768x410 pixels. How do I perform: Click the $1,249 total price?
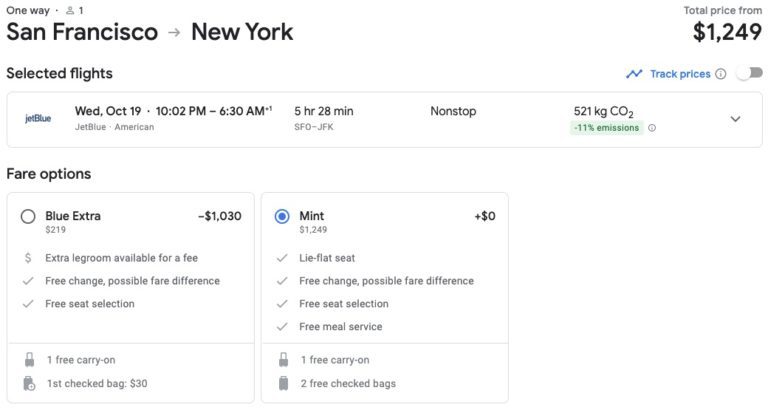pyautogui.click(x=727, y=32)
